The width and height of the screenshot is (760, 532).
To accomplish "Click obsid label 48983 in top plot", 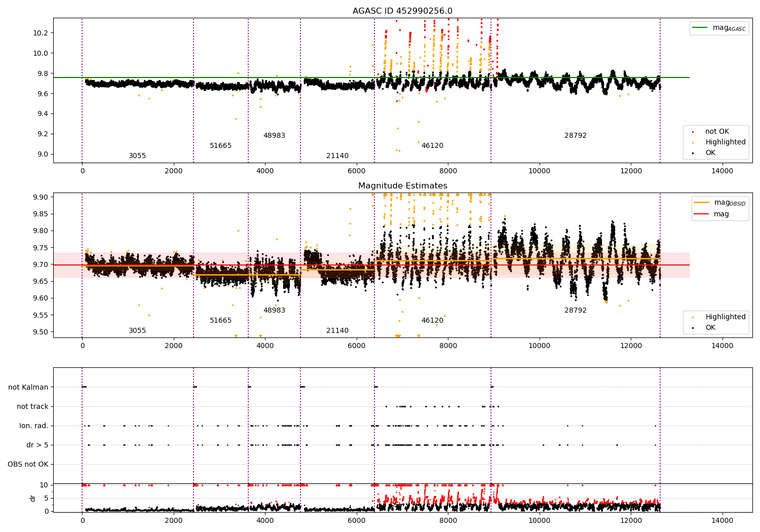I will pyautogui.click(x=274, y=136).
